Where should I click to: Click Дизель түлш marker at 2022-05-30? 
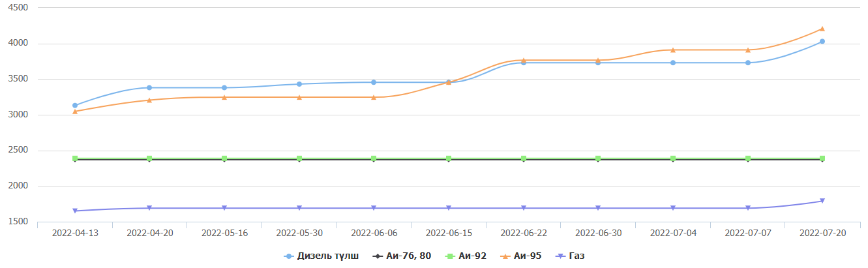pos(299,84)
